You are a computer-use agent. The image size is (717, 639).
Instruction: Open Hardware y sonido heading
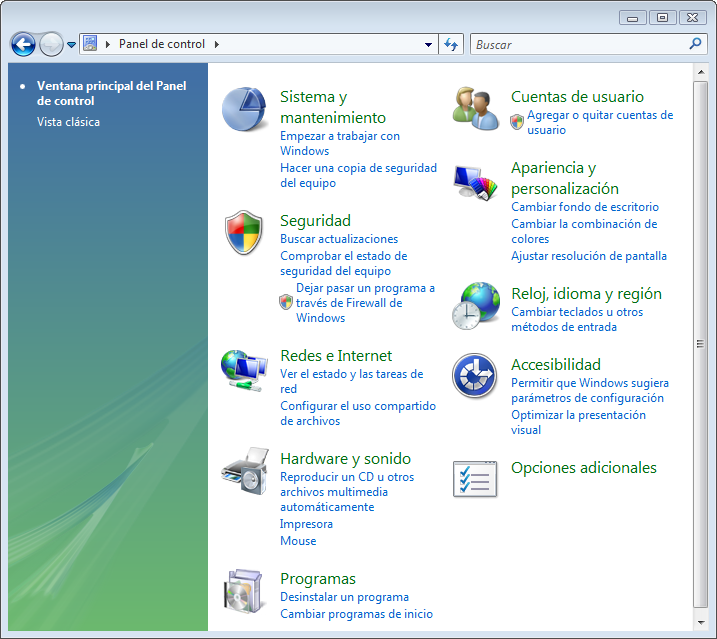[x=346, y=458]
